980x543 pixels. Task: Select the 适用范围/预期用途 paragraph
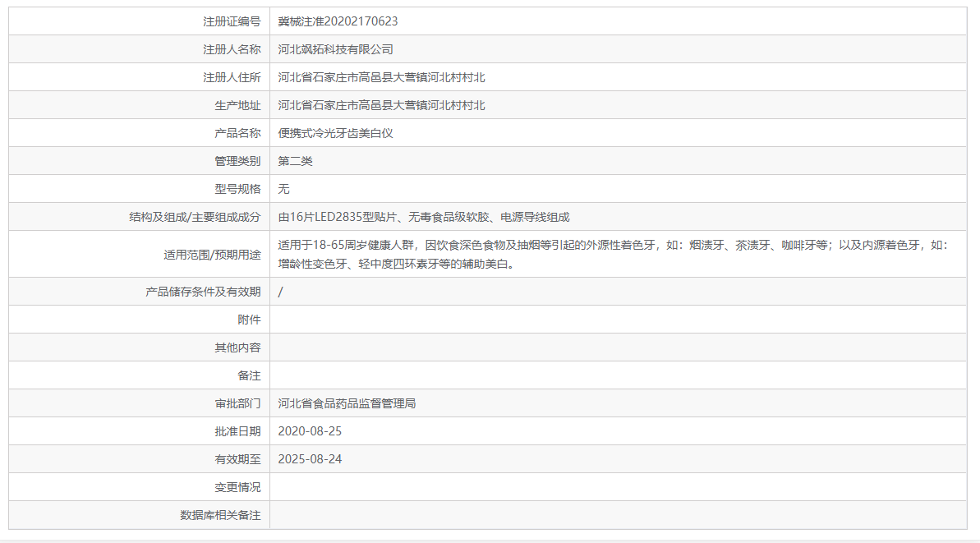click(575, 254)
